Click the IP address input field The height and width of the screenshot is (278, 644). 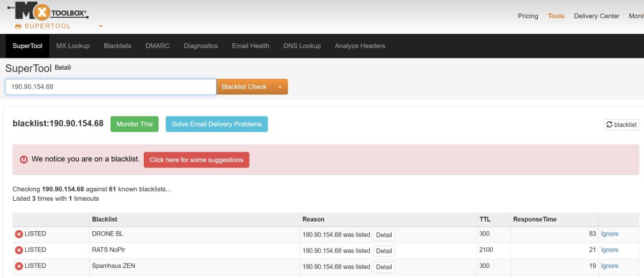(x=111, y=86)
